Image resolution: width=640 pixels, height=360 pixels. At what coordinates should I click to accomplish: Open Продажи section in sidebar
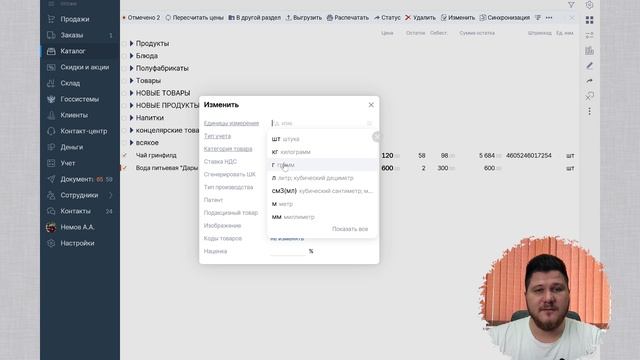[x=75, y=19]
